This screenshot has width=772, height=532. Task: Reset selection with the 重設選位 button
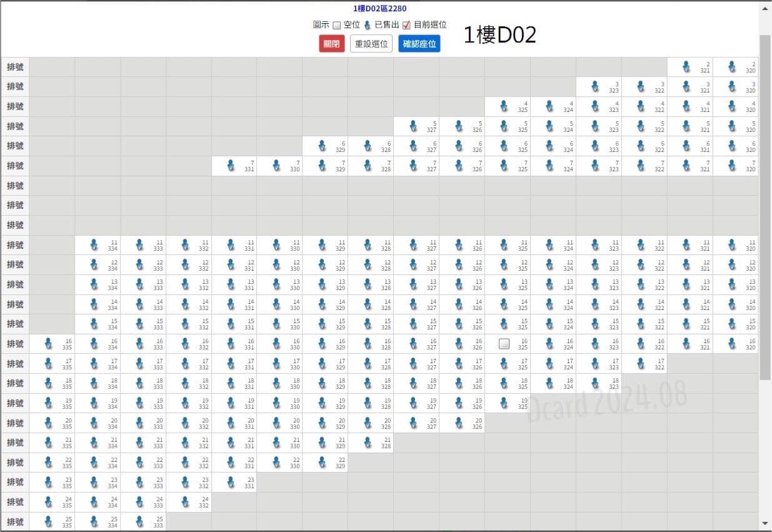tap(371, 44)
